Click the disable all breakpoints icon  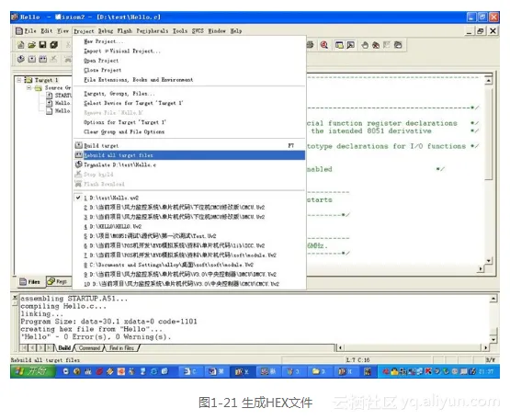(x=386, y=45)
